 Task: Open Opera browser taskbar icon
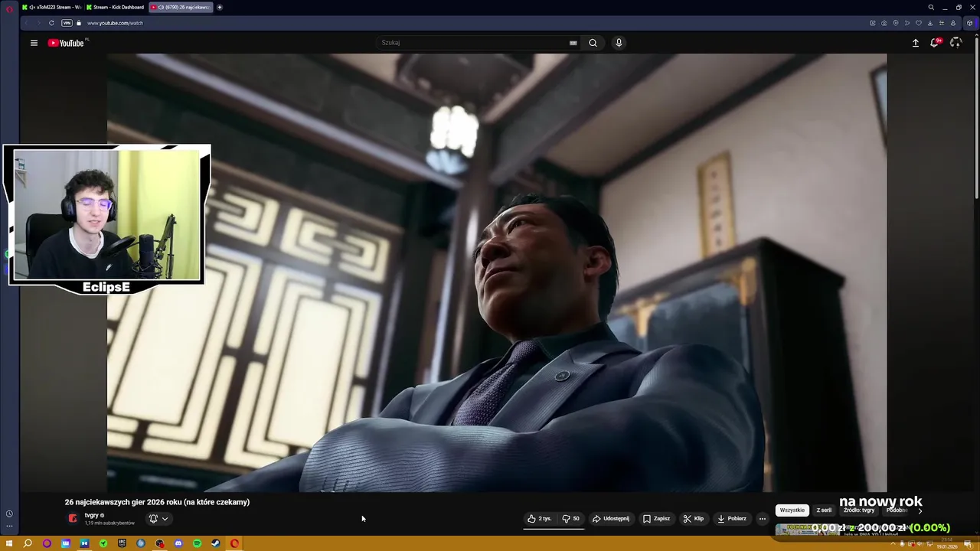[234, 543]
